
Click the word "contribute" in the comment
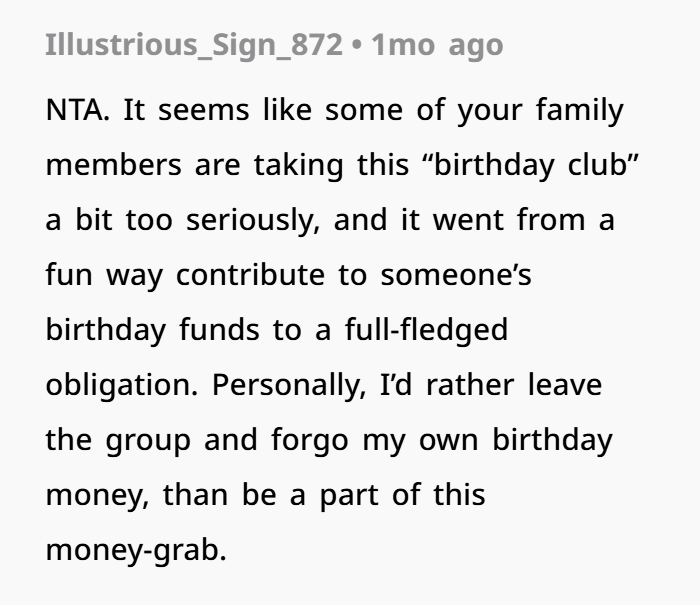[x=251, y=276]
